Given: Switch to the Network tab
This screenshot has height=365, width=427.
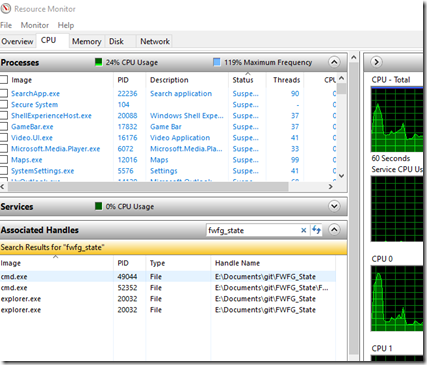Looking at the screenshot, I should pyautogui.click(x=155, y=42).
